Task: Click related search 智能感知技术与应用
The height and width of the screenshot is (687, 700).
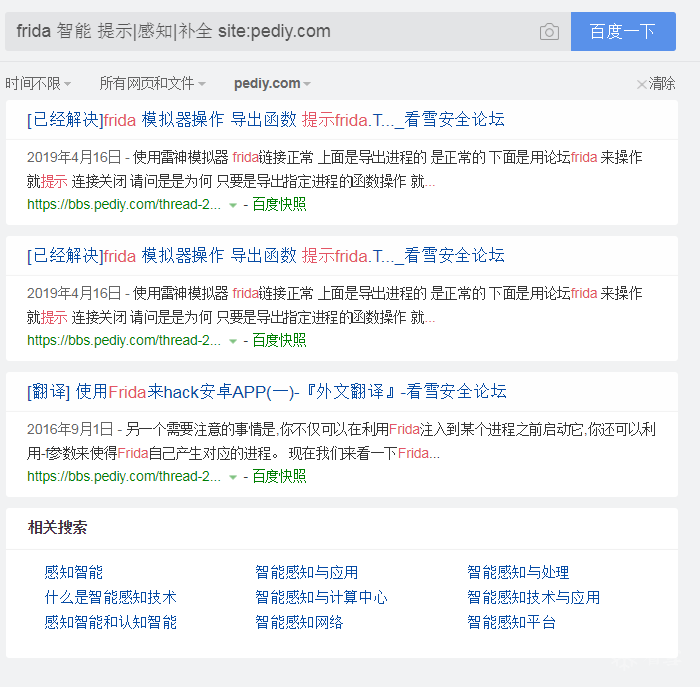Action: click(x=533, y=597)
